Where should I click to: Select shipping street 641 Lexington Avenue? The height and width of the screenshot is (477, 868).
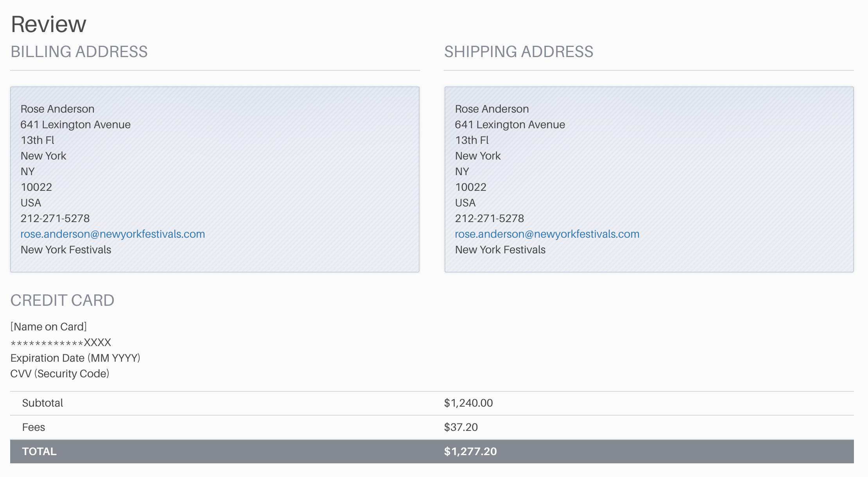[x=510, y=124]
